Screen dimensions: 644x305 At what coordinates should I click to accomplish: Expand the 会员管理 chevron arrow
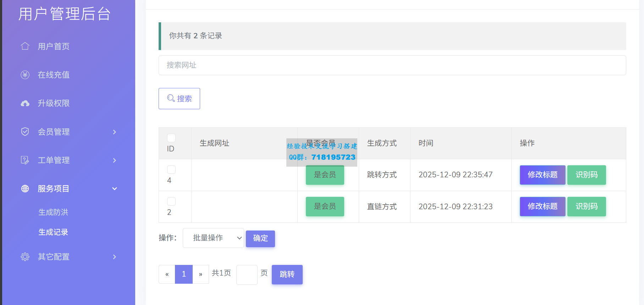tap(114, 132)
